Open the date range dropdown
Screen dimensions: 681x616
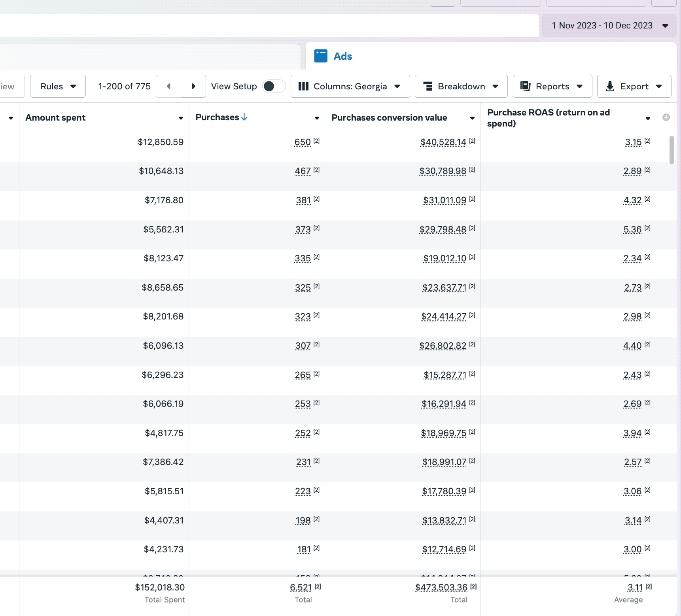609,26
